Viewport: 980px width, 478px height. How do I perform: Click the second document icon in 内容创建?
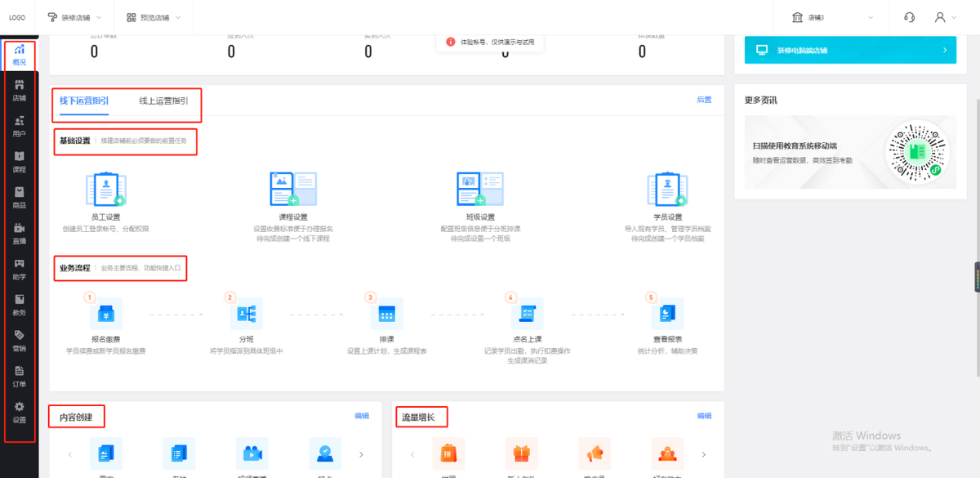tap(179, 453)
